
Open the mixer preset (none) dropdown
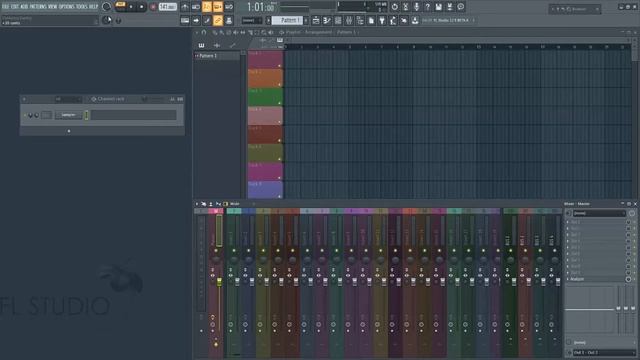[x=599, y=213]
